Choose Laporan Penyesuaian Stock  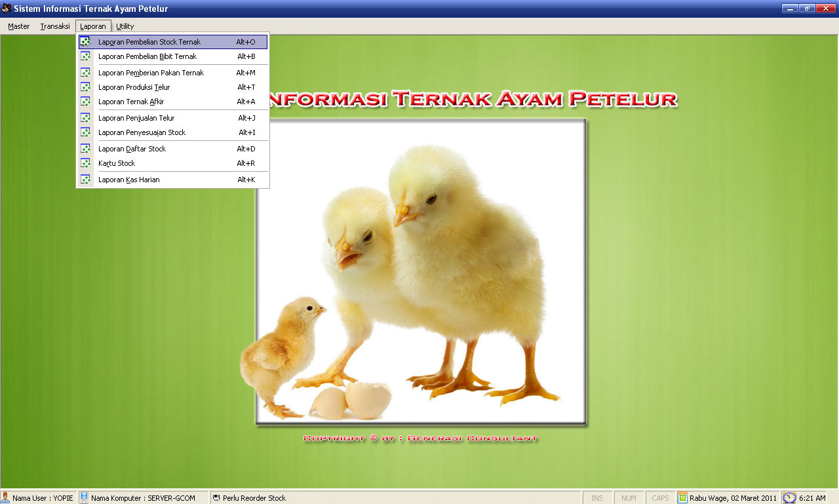(142, 132)
